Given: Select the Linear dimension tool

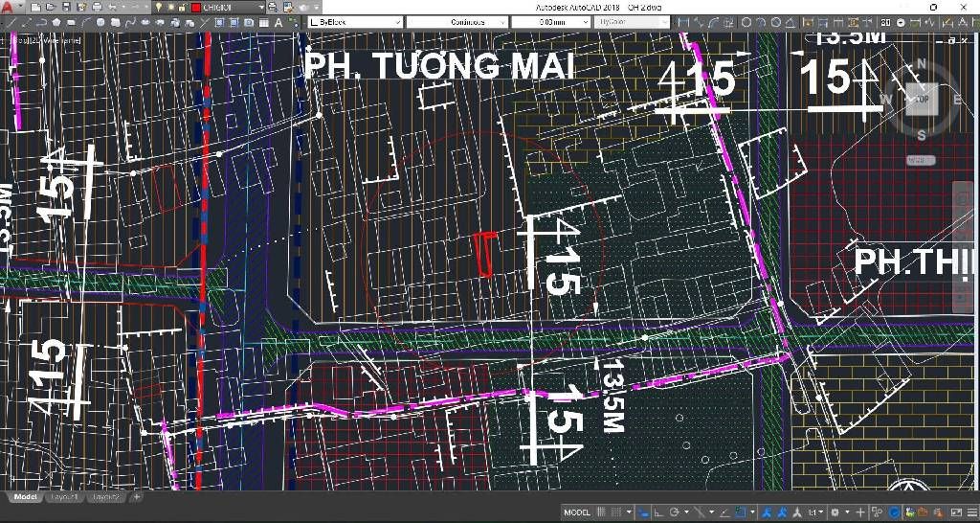Looking at the screenshot, I should pos(683,23).
